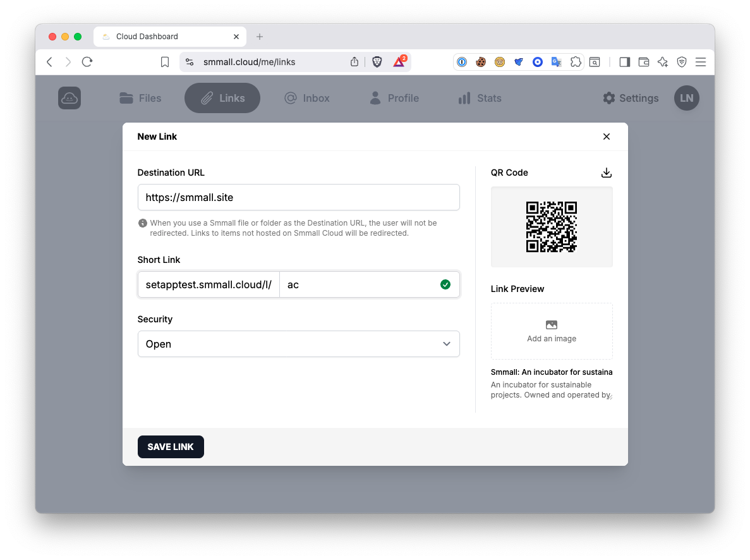Expand the Security dropdown set to Open
The width and height of the screenshot is (750, 560).
[x=298, y=344]
